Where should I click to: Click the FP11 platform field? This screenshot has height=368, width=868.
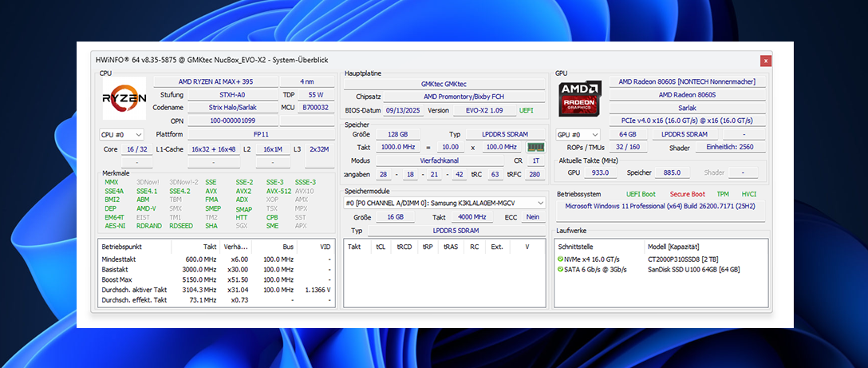coord(262,134)
